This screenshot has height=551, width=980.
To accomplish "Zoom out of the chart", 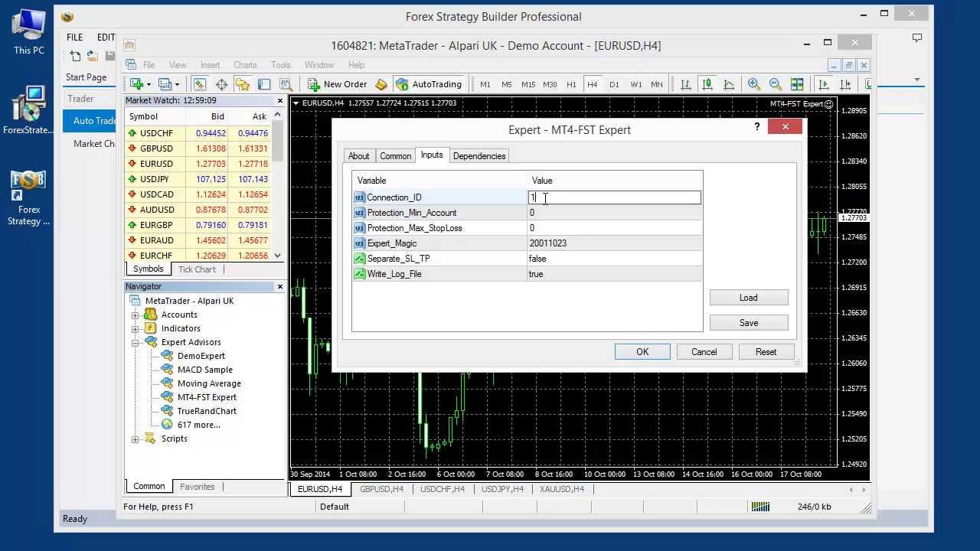I will pyautogui.click(x=776, y=84).
